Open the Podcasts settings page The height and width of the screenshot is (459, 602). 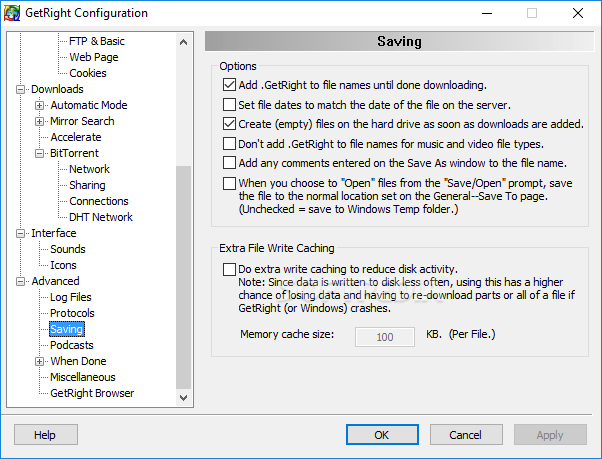(x=71, y=345)
